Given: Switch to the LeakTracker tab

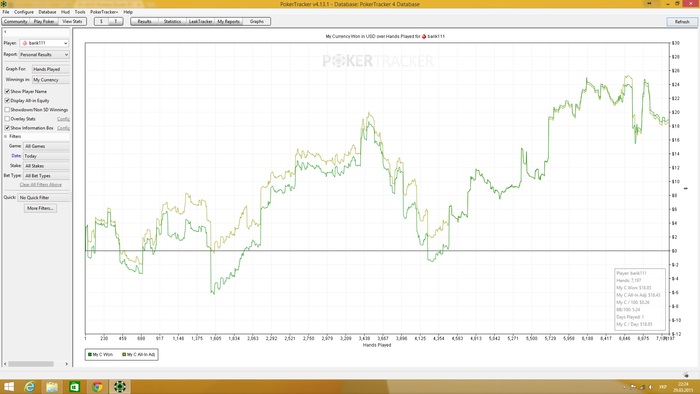Looking at the screenshot, I should pyautogui.click(x=200, y=21).
